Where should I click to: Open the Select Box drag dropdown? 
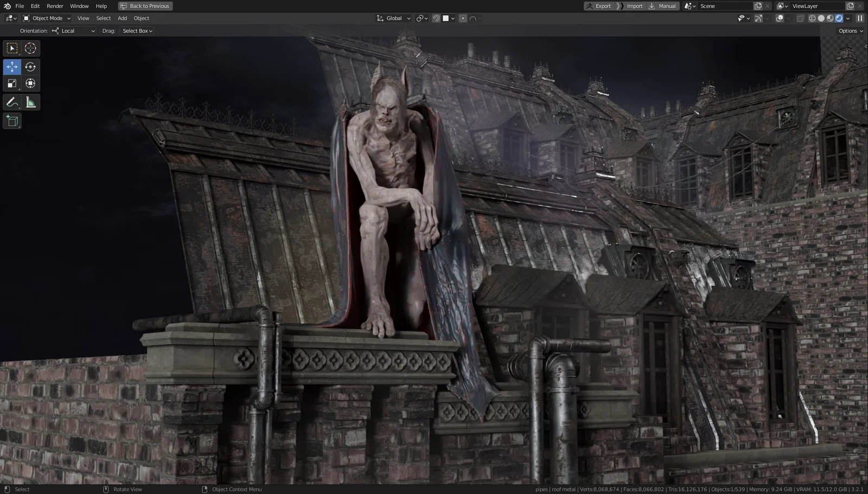click(x=136, y=30)
